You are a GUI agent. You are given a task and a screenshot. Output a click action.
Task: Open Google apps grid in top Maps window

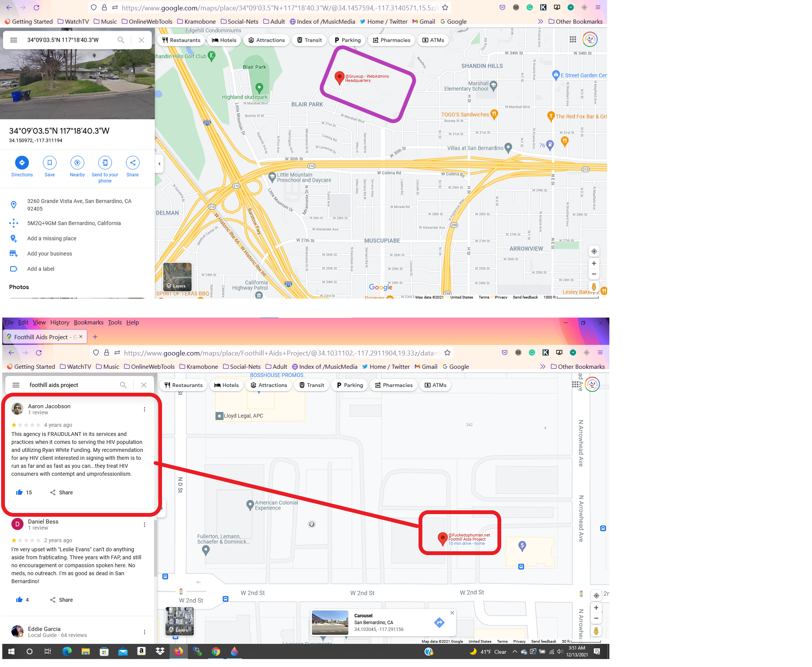click(x=573, y=39)
